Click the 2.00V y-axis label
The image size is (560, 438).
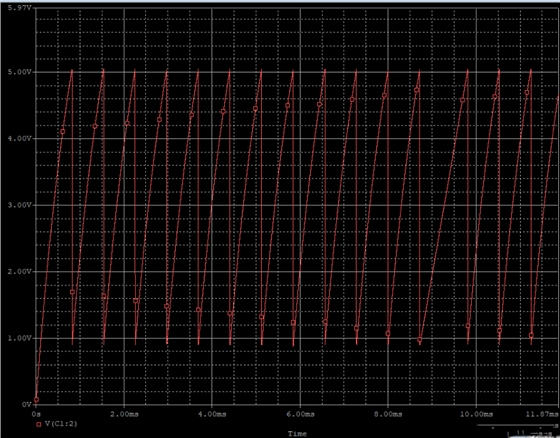coord(20,272)
